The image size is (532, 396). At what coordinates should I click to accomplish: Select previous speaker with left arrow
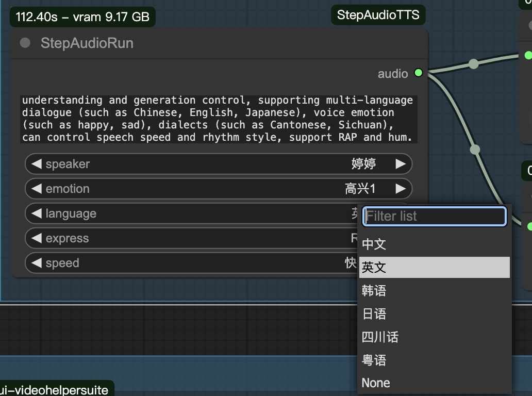click(x=36, y=164)
